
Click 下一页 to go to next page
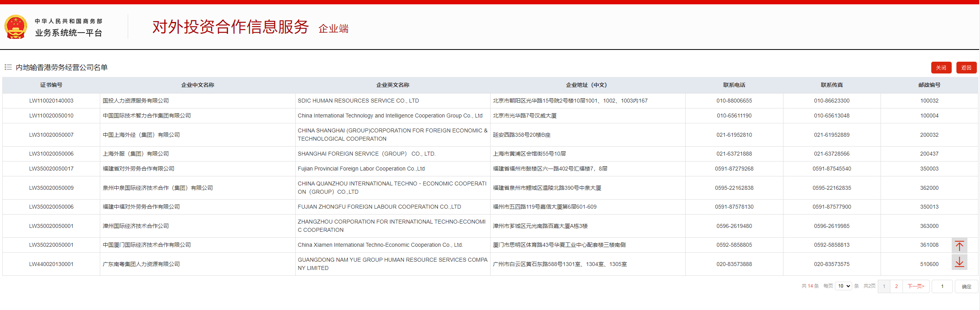coord(916,286)
